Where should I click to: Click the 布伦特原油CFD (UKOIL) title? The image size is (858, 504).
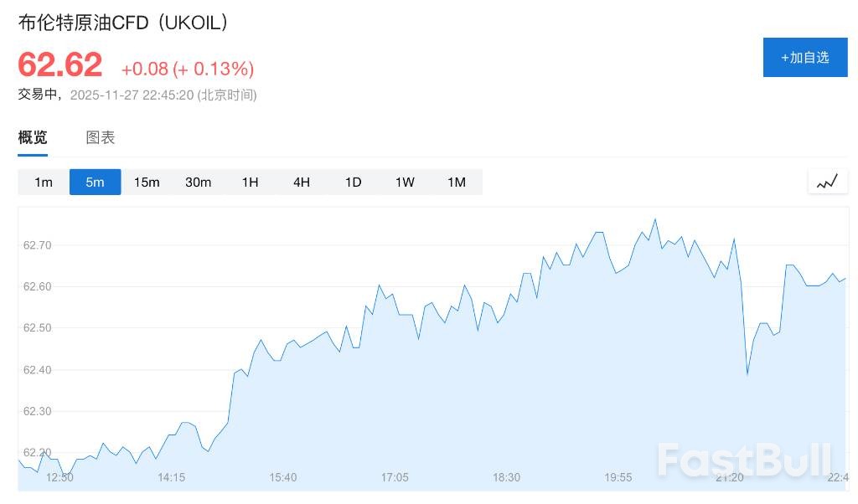[123, 23]
